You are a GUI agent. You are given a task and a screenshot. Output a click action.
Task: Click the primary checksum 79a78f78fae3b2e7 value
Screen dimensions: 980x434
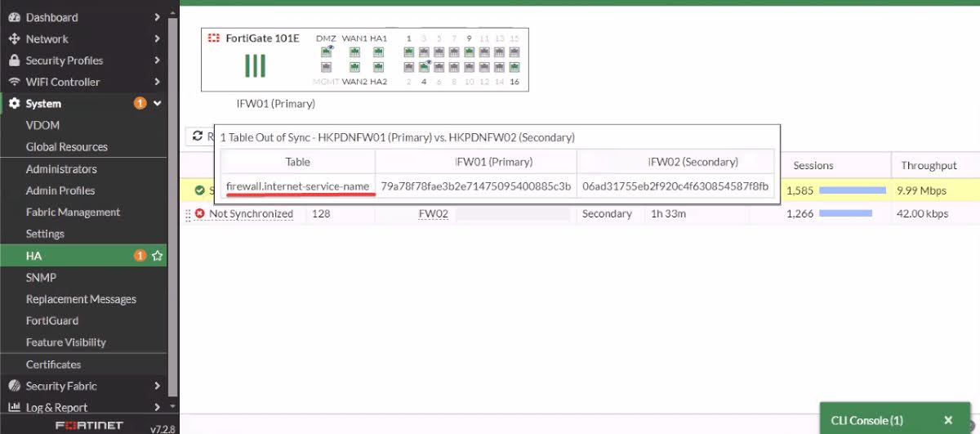(x=476, y=186)
